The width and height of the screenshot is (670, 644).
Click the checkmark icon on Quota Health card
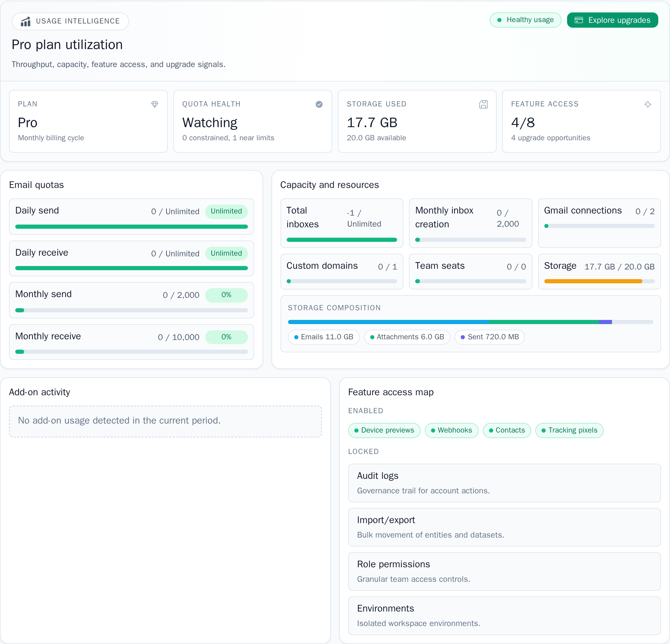[319, 104]
